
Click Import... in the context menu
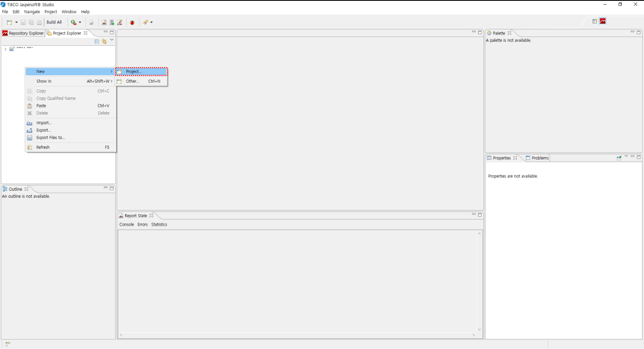click(70, 123)
